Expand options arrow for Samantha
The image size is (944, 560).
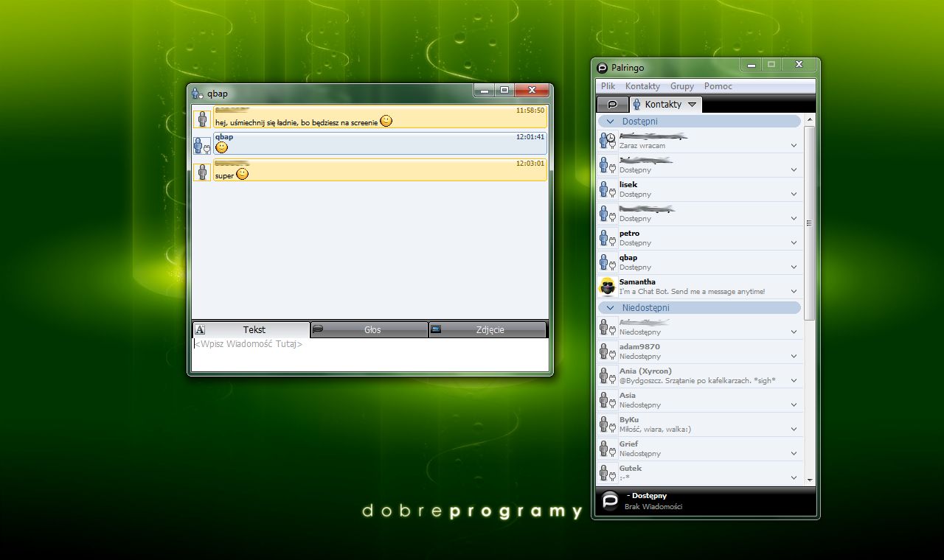tap(794, 292)
